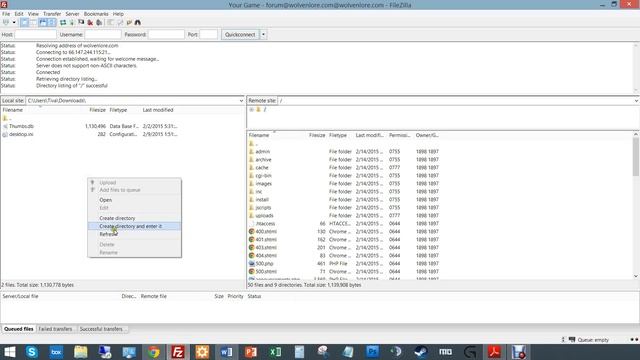Sort remote list by Filetype column
This screenshot has width=640, height=360.
click(338, 135)
